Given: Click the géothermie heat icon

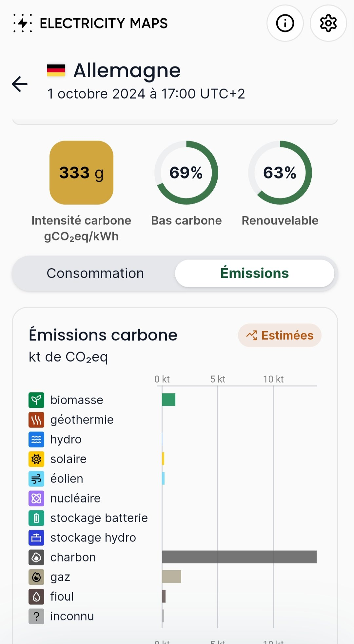Looking at the screenshot, I should pos(36,420).
